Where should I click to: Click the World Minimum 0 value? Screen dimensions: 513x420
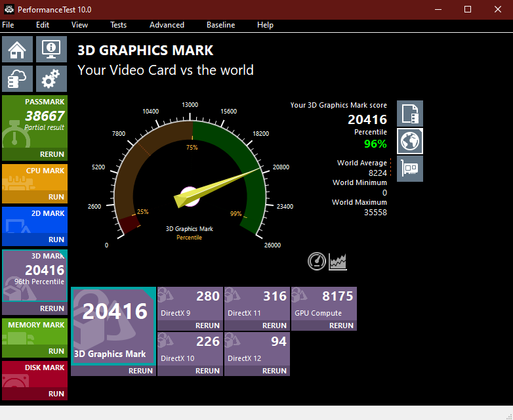[x=384, y=193]
